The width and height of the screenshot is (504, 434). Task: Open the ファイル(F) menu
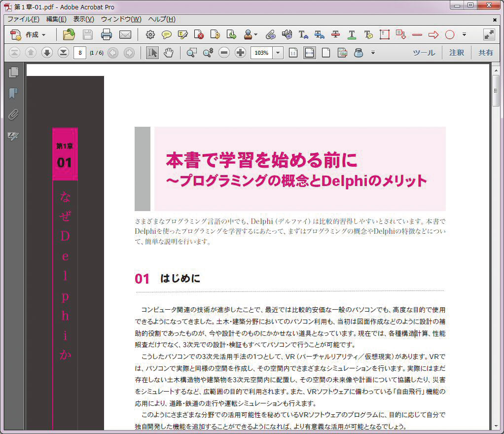pos(24,19)
